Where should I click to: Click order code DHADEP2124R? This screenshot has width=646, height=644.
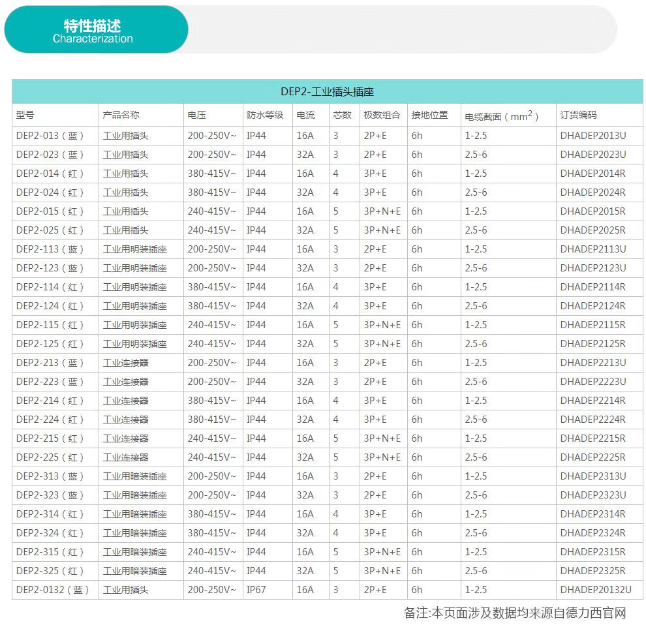(593, 306)
